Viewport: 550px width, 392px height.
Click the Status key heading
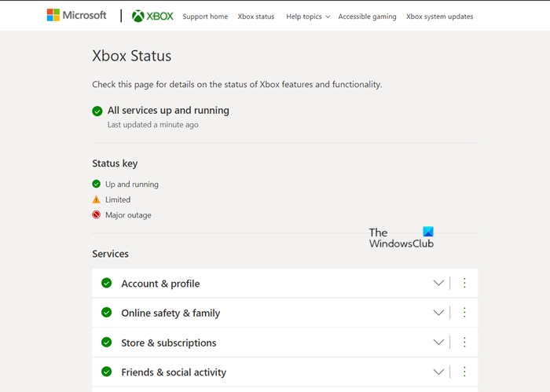pos(115,163)
